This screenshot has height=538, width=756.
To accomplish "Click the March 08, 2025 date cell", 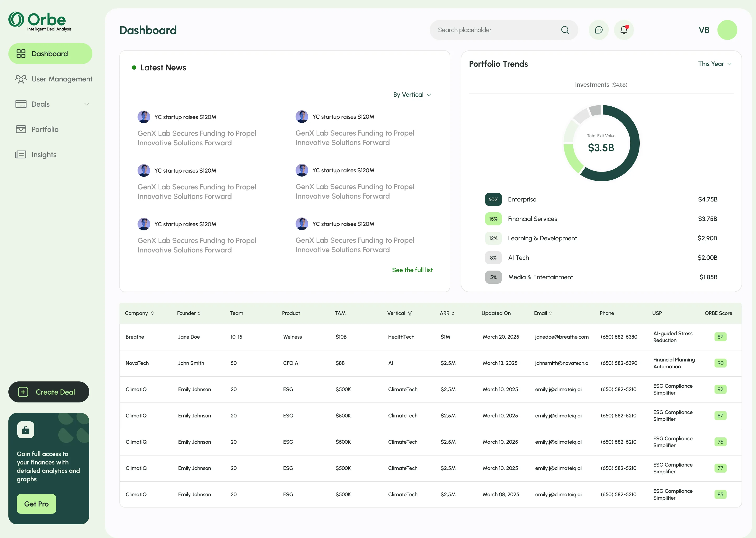I will point(501,494).
